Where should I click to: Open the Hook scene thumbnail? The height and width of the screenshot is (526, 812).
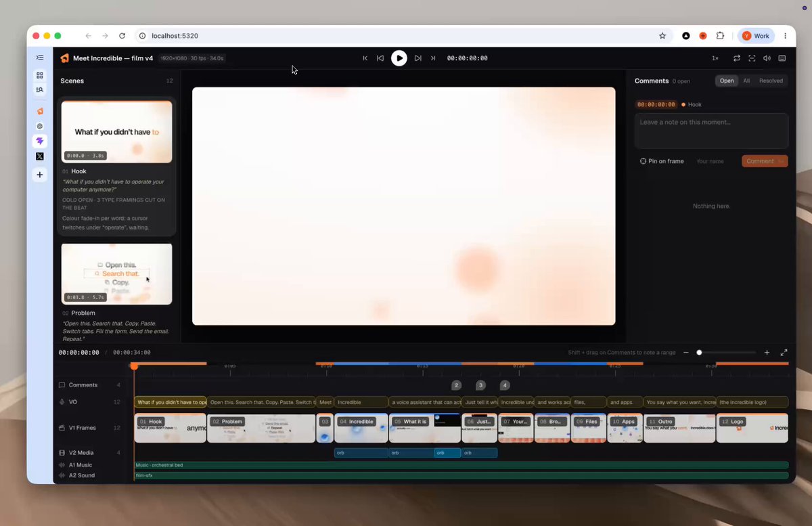[x=116, y=132]
